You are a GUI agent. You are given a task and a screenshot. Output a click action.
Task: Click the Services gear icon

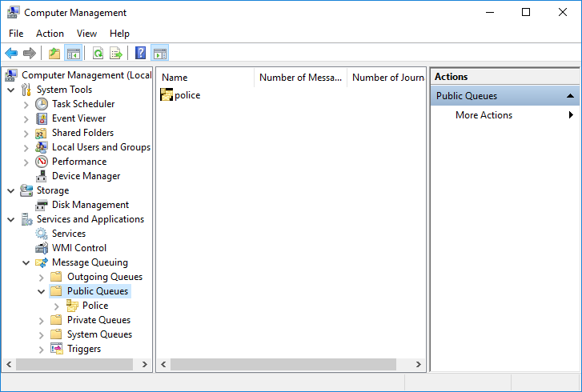[41, 234]
